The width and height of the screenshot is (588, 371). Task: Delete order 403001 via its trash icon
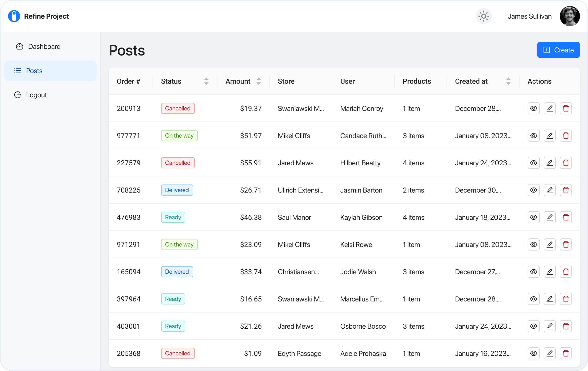(566, 326)
